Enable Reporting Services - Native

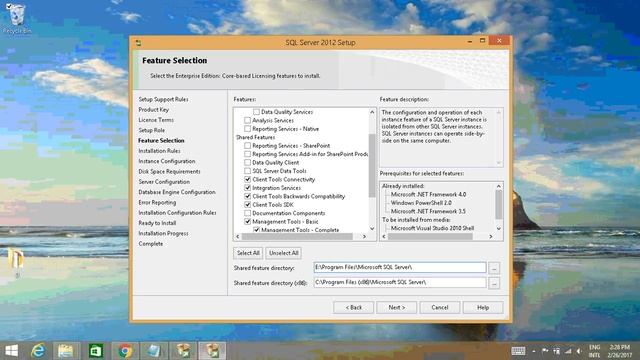click(x=247, y=129)
